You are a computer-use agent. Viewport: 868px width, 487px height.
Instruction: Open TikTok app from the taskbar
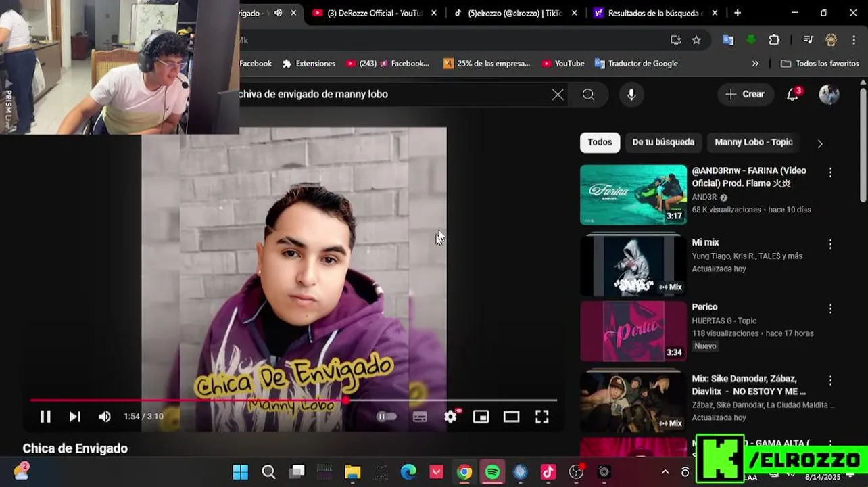[x=548, y=472]
